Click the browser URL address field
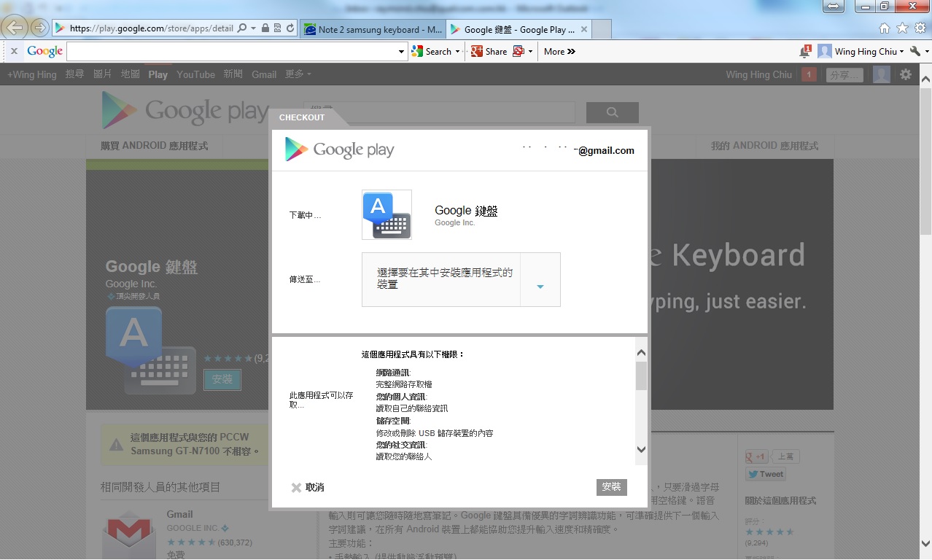This screenshot has width=932, height=560. pos(151,29)
